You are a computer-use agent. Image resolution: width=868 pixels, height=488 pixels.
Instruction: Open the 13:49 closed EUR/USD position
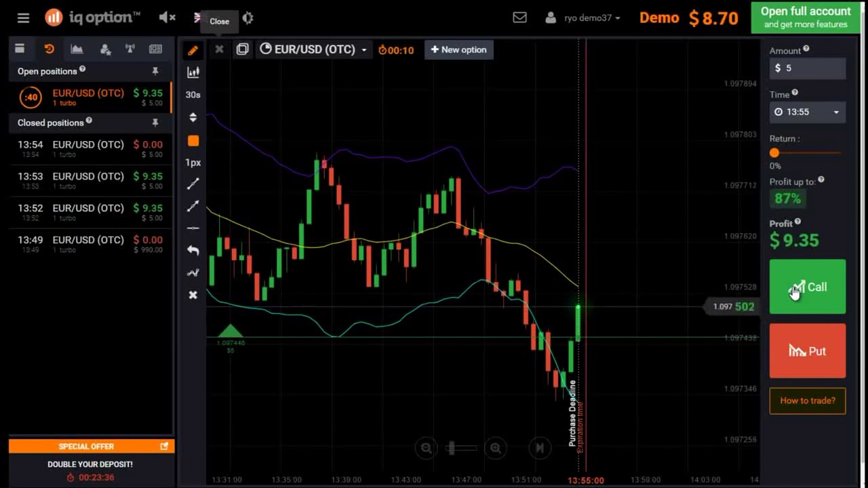click(90, 244)
